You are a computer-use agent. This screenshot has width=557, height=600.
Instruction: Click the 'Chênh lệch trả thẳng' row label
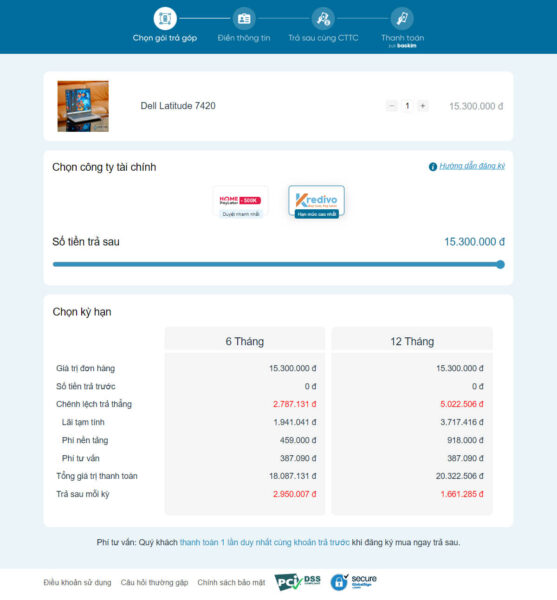pyautogui.click(x=94, y=404)
